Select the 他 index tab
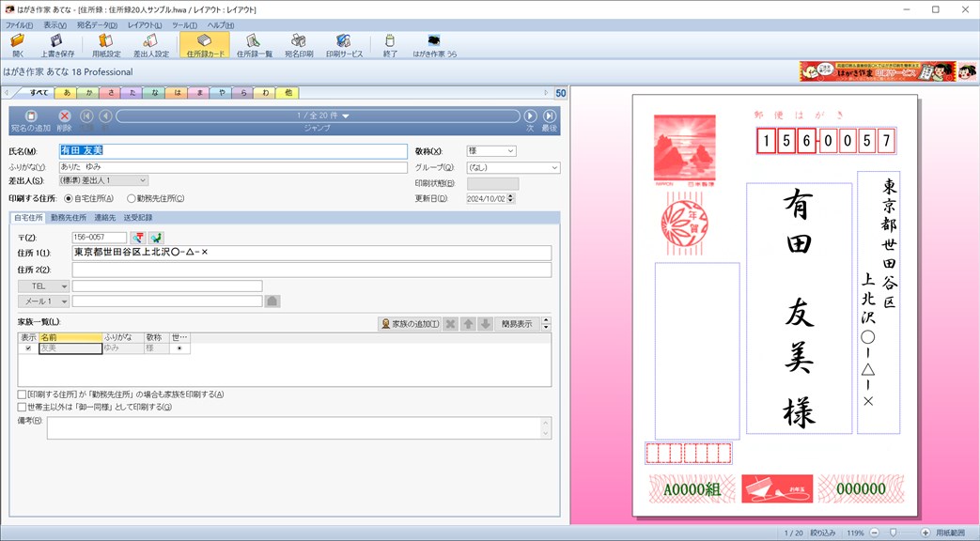 pyautogui.click(x=288, y=92)
